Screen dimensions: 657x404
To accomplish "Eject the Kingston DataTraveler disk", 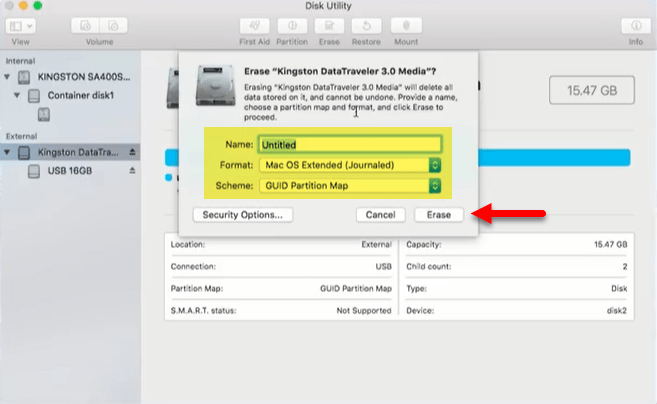I will coord(132,152).
